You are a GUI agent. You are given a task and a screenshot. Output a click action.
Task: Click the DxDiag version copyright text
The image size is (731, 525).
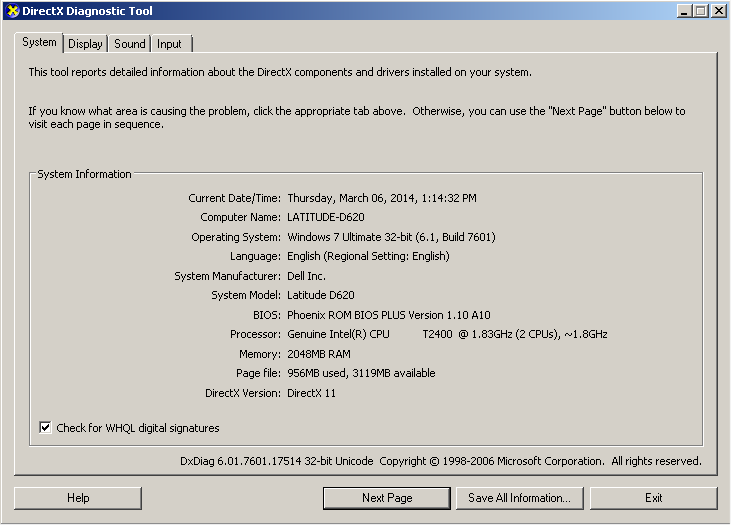[440, 461]
